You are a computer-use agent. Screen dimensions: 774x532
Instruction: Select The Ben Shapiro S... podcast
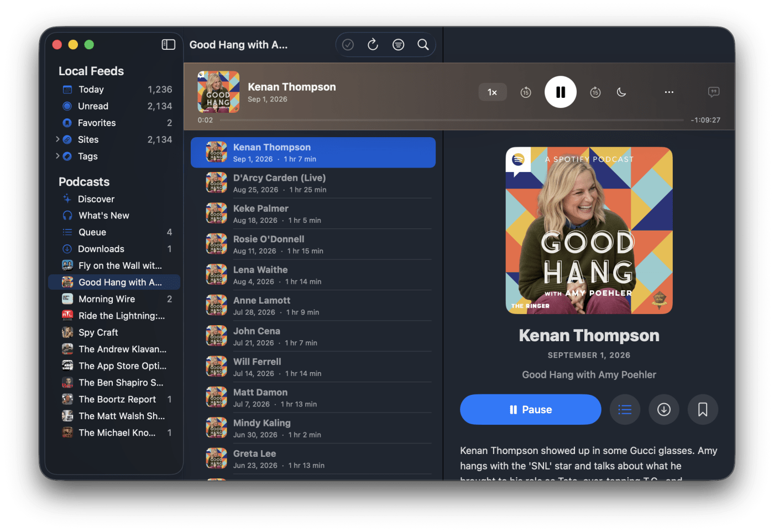[114, 383]
